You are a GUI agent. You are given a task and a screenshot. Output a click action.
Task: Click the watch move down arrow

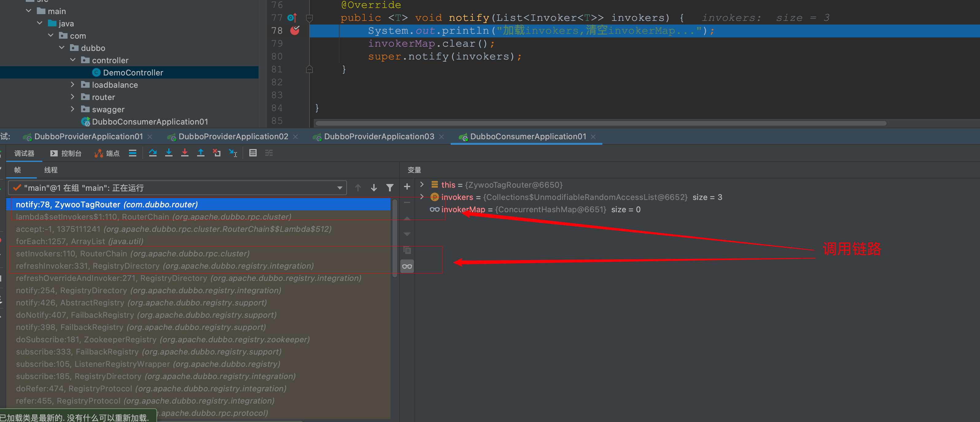(x=407, y=234)
